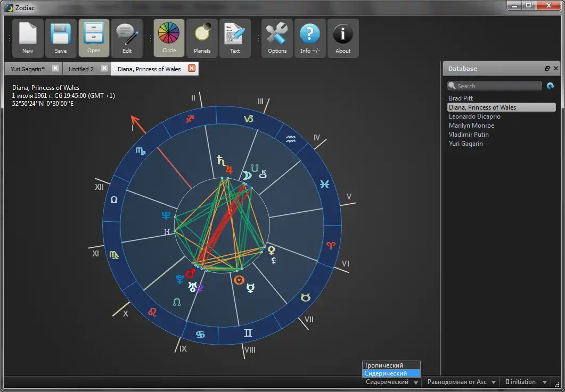
Task: Close the Diana, Princess of Wales tab
Action: click(x=192, y=69)
